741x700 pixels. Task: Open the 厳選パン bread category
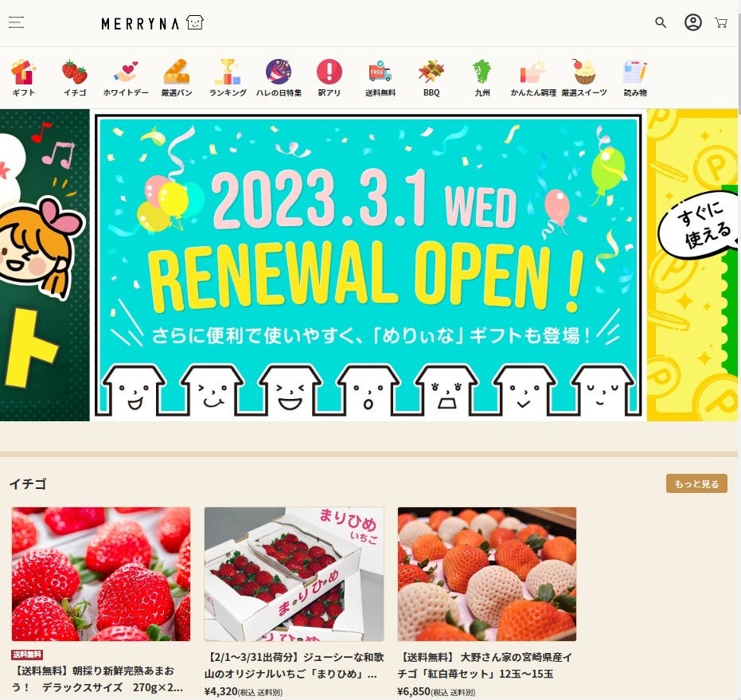click(x=176, y=78)
